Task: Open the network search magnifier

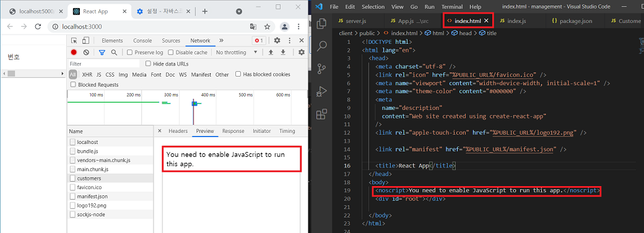Action: pyautogui.click(x=114, y=53)
